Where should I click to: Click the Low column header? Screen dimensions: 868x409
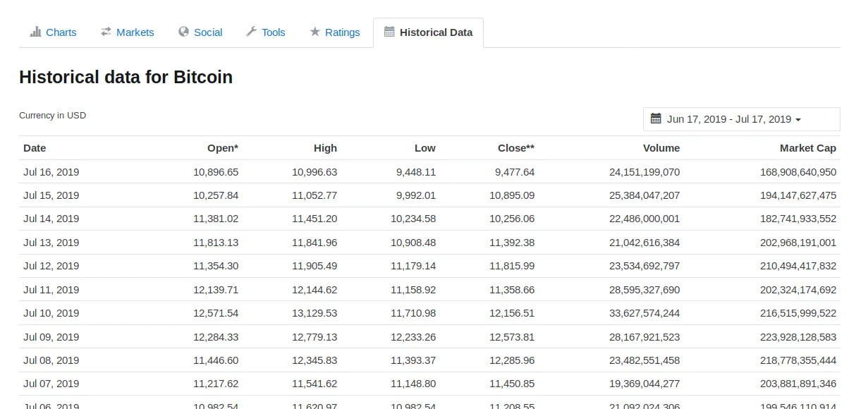tap(425, 148)
